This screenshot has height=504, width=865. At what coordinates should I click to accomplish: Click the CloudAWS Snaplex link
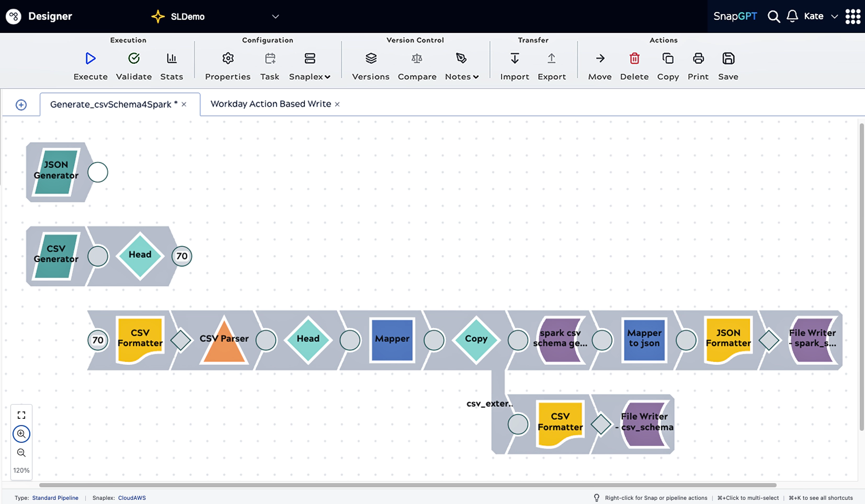pos(132,498)
